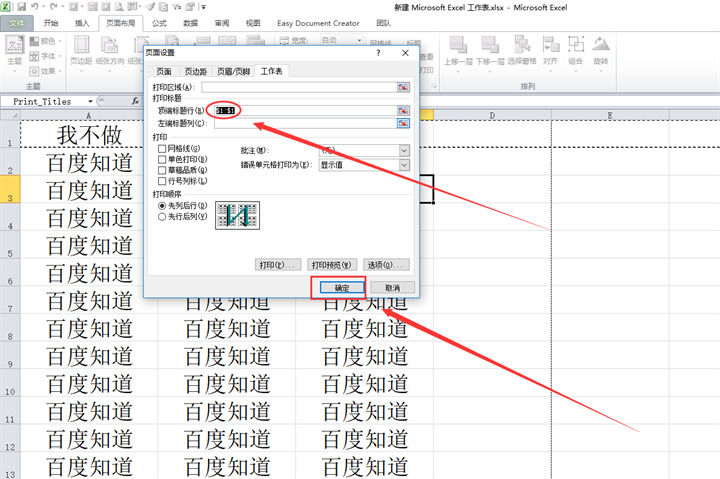Click the Cancel (取消) button
720x479 pixels.
point(393,288)
